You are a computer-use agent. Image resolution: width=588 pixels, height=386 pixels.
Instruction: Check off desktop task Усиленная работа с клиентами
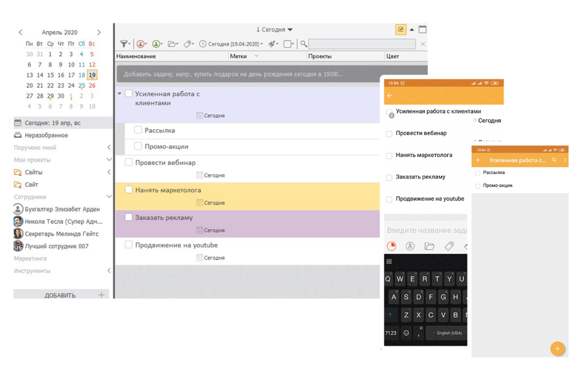click(x=129, y=94)
